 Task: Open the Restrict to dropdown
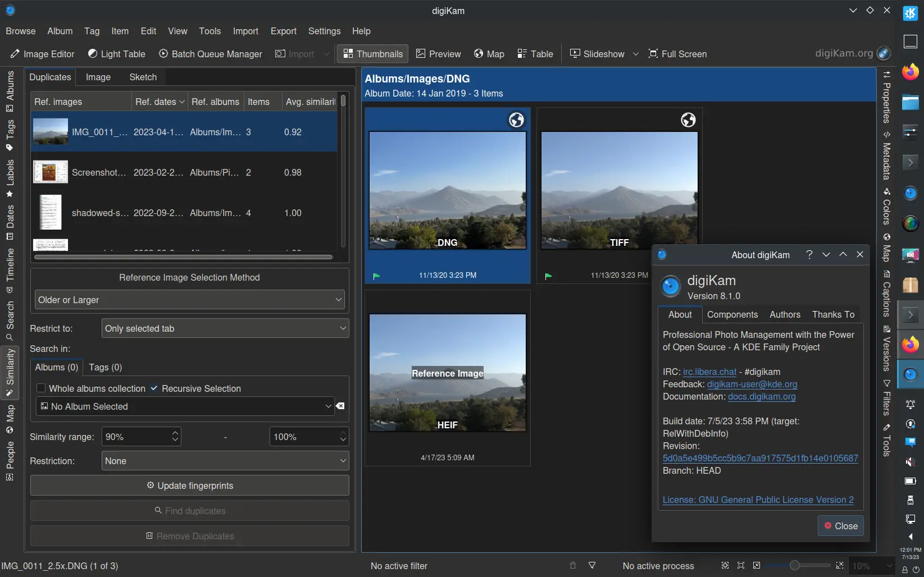(x=225, y=328)
